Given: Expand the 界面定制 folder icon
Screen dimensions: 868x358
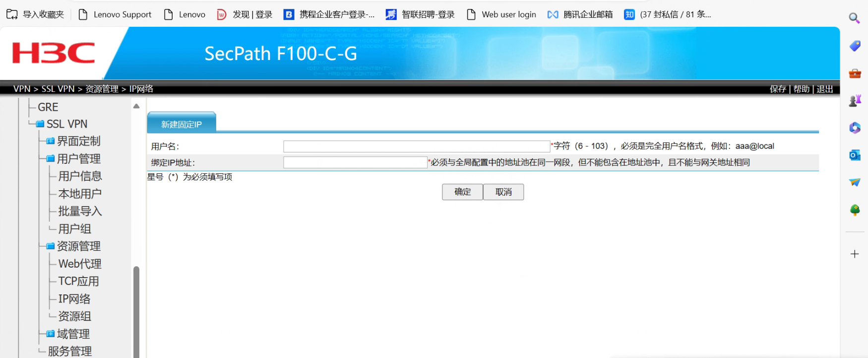Looking at the screenshot, I should (x=50, y=142).
